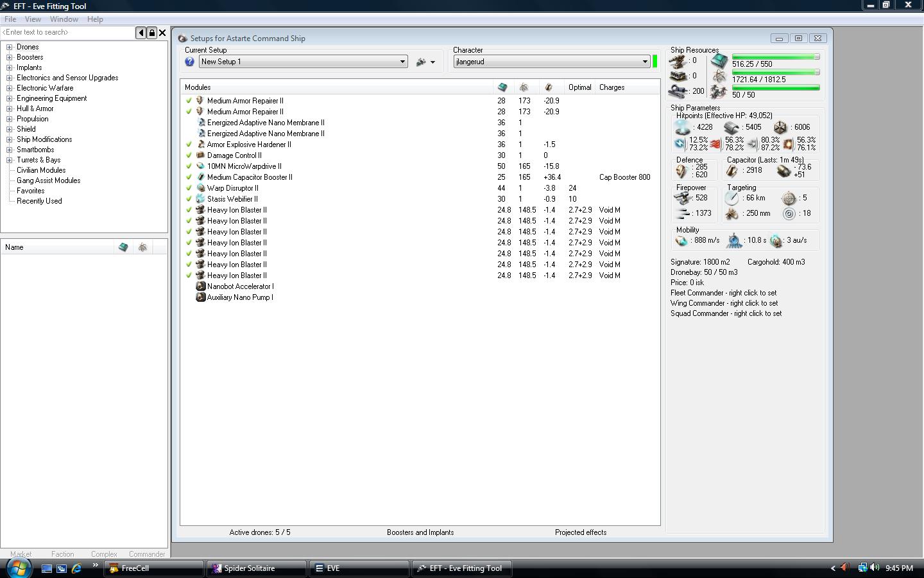This screenshot has width=924, height=578.
Task: Expand the Electronic Warfare tree node
Action: 10,88
